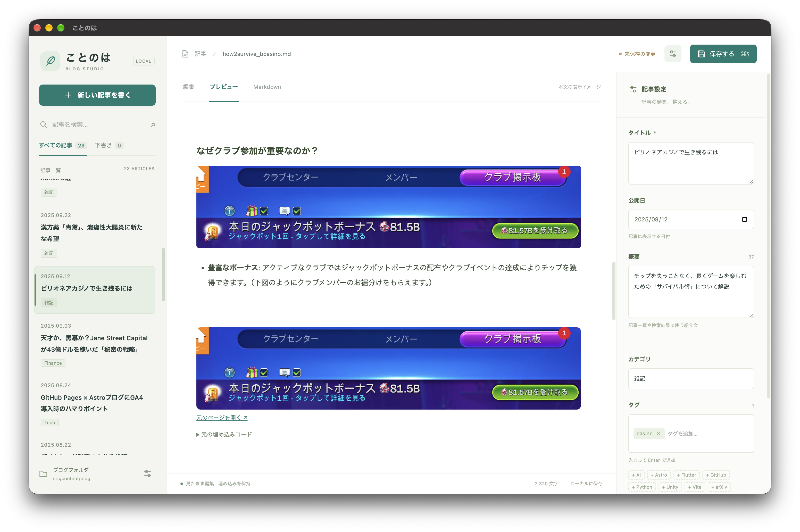Click the blog folder icon at bottom

pyautogui.click(x=43, y=474)
